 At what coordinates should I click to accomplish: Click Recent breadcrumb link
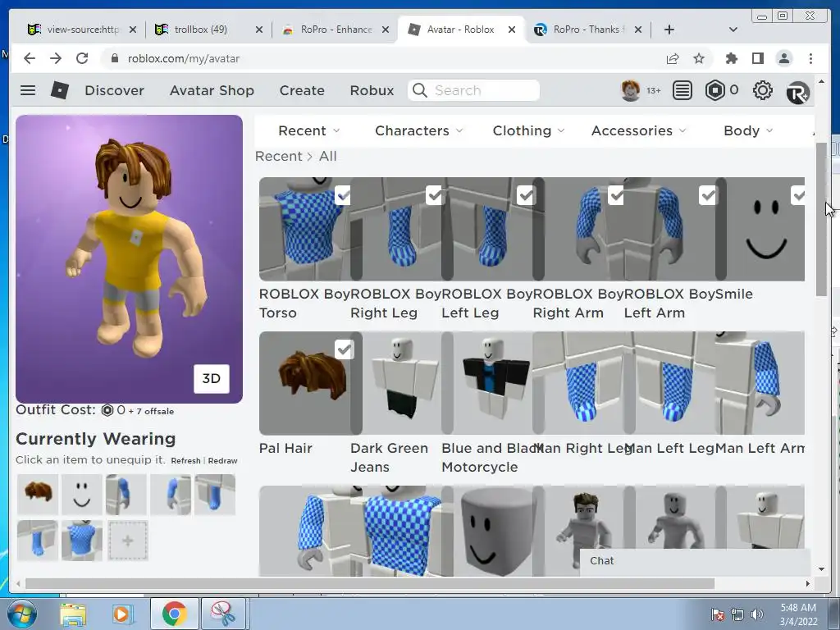(279, 157)
